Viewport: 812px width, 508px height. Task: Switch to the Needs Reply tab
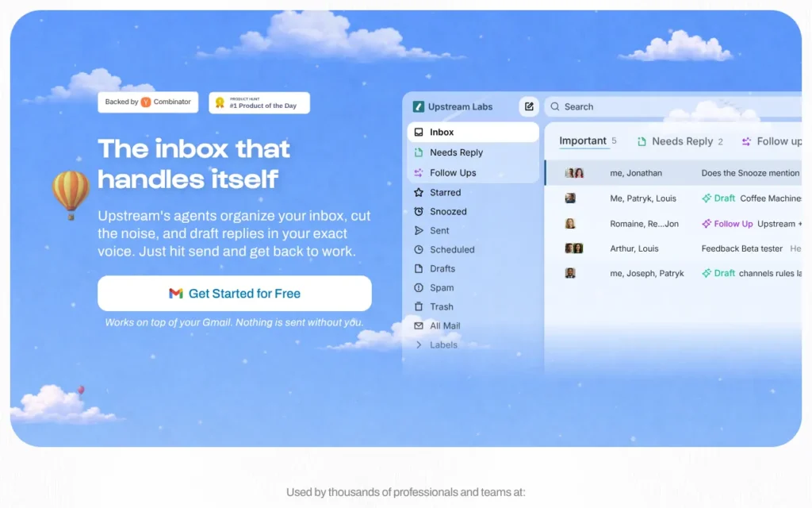tap(680, 141)
